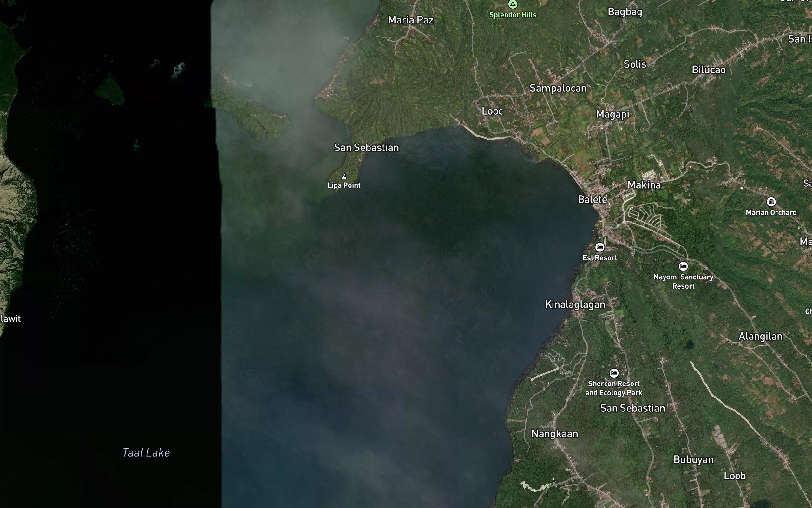
Task: Click the Bilucao place label
Action: [x=709, y=70]
